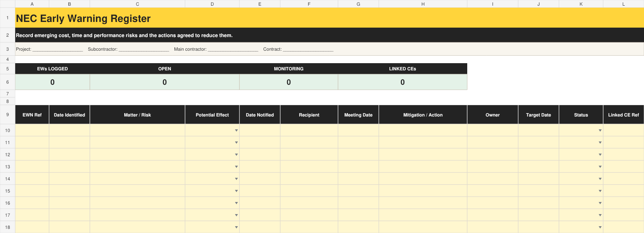
Task: Open Potential Effect dropdown in row 12
Action: coord(236,155)
